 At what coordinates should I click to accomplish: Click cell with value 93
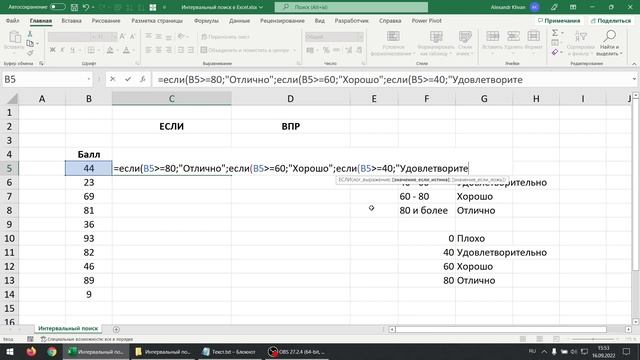point(89,238)
